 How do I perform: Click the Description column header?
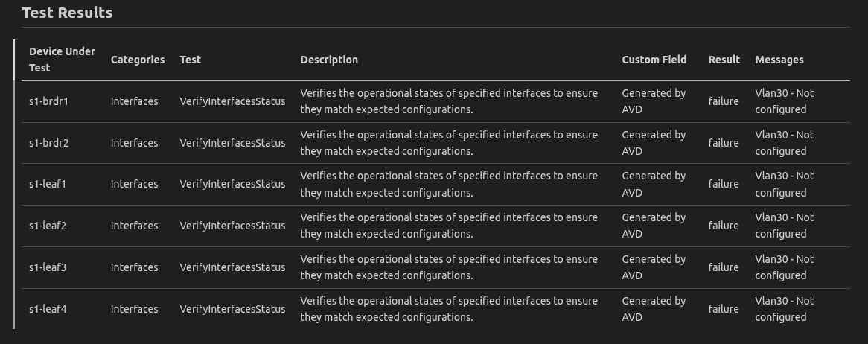(x=329, y=60)
